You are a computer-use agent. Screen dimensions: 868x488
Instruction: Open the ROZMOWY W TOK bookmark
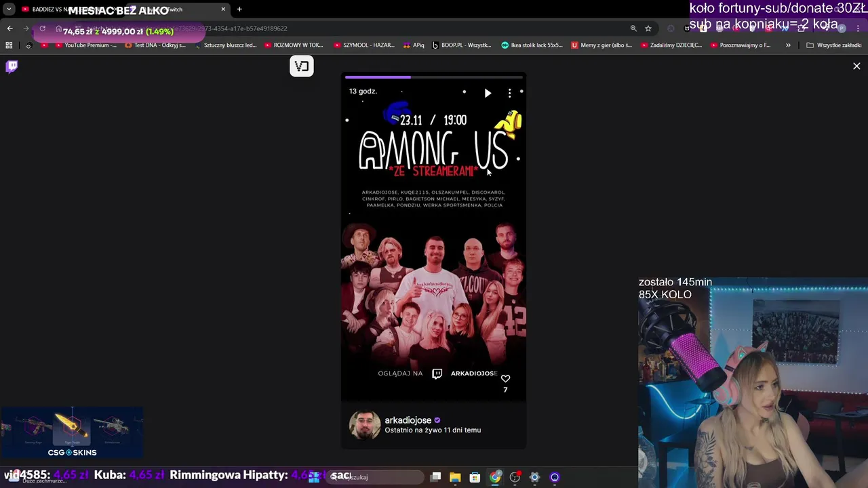tap(294, 45)
